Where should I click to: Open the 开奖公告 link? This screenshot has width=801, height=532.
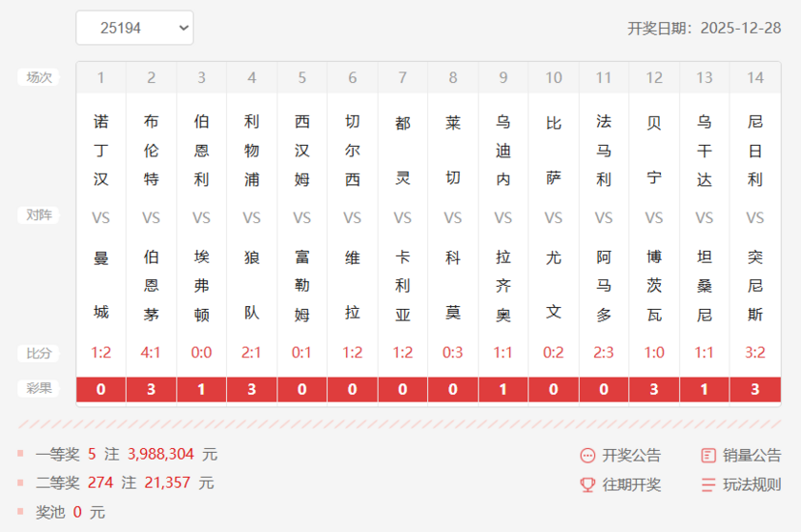tap(631, 456)
